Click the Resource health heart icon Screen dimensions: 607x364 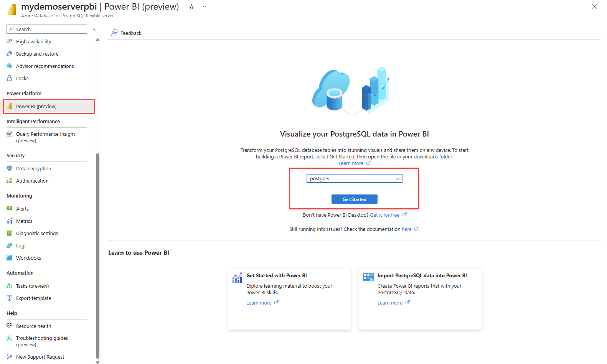tap(10, 326)
